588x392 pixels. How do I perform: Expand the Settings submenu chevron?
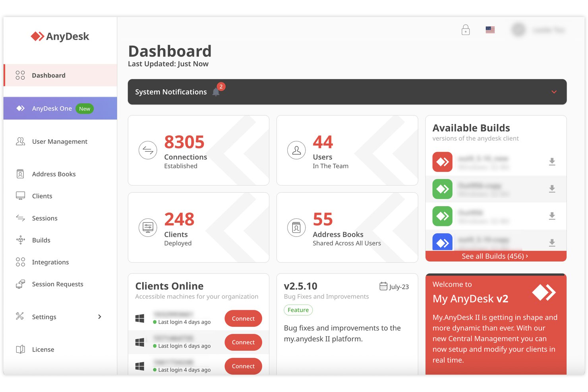pyautogui.click(x=100, y=317)
